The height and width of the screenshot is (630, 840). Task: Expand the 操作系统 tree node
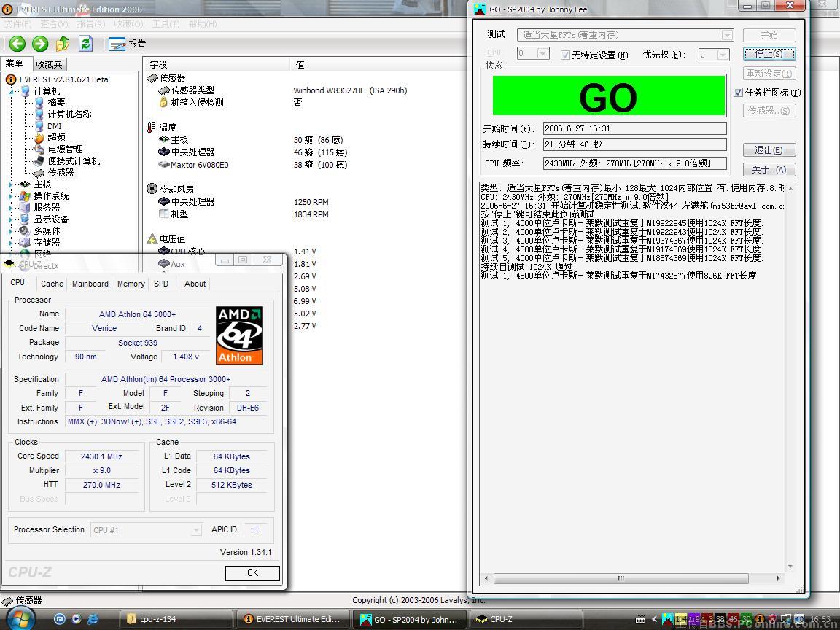[x=11, y=196]
